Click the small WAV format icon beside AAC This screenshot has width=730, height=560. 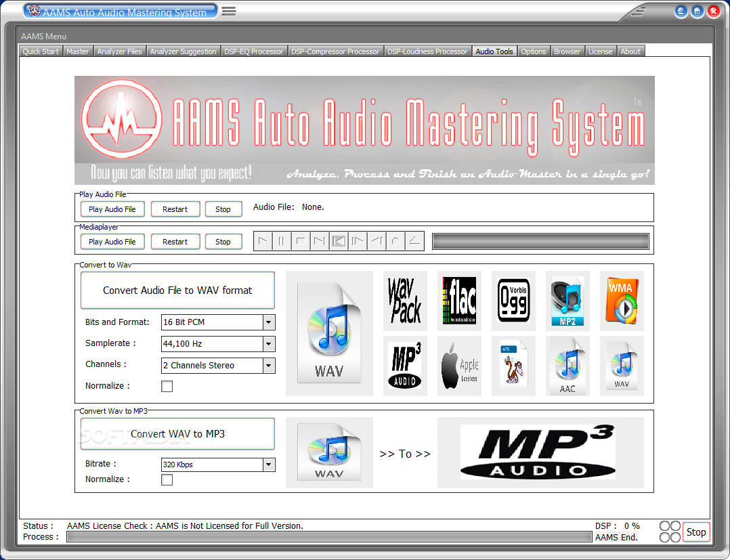[622, 366]
